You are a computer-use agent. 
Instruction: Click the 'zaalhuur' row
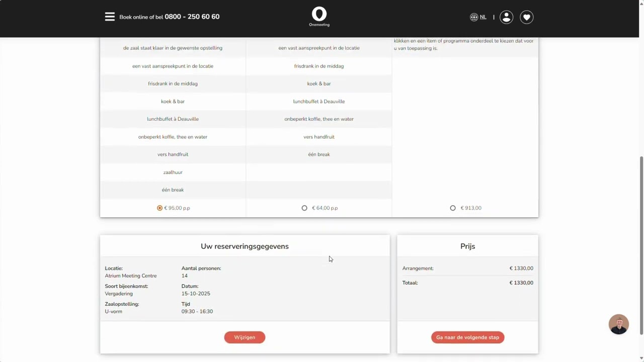pos(173,172)
